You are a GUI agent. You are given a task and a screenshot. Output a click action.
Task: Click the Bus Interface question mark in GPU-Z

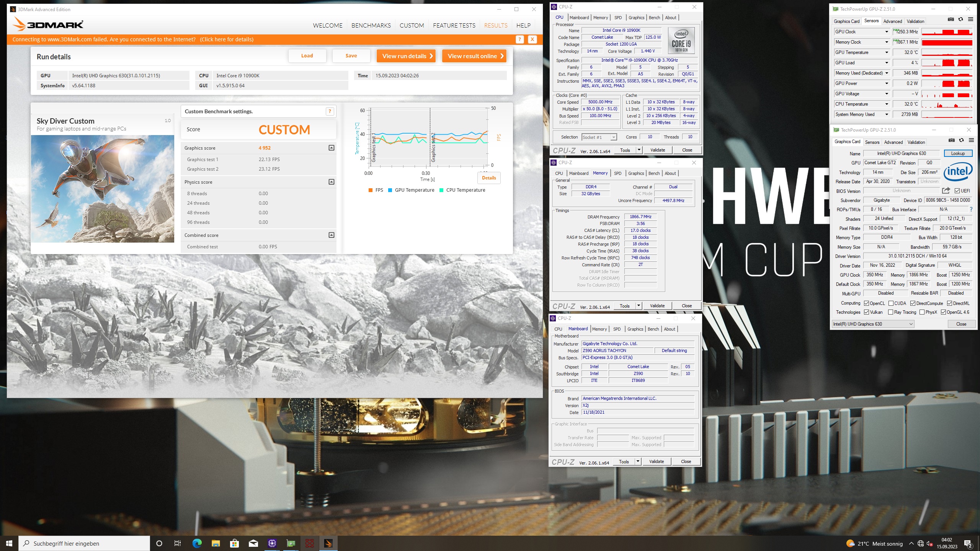[x=971, y=209]
